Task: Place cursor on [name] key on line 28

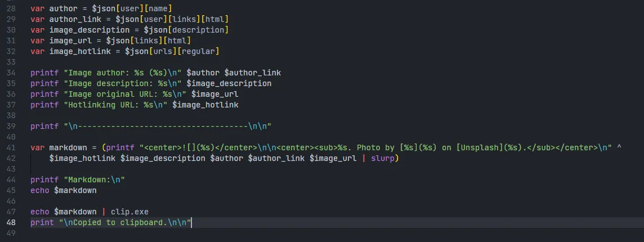Action: coord(158,8)
